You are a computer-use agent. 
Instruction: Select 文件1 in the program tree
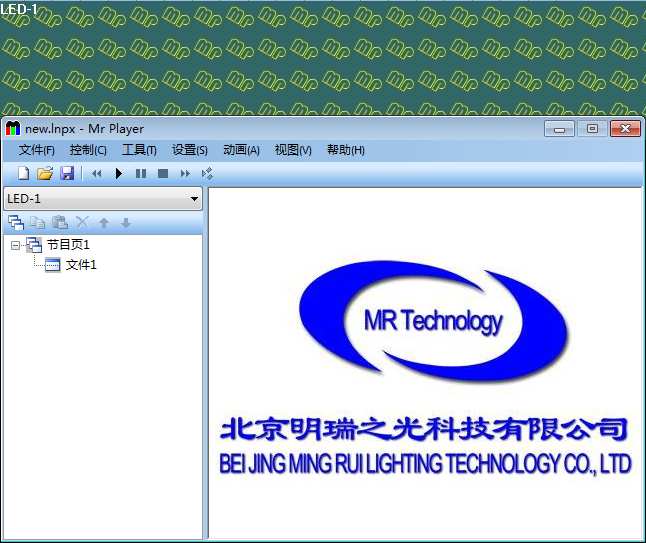tap(81, 265)
